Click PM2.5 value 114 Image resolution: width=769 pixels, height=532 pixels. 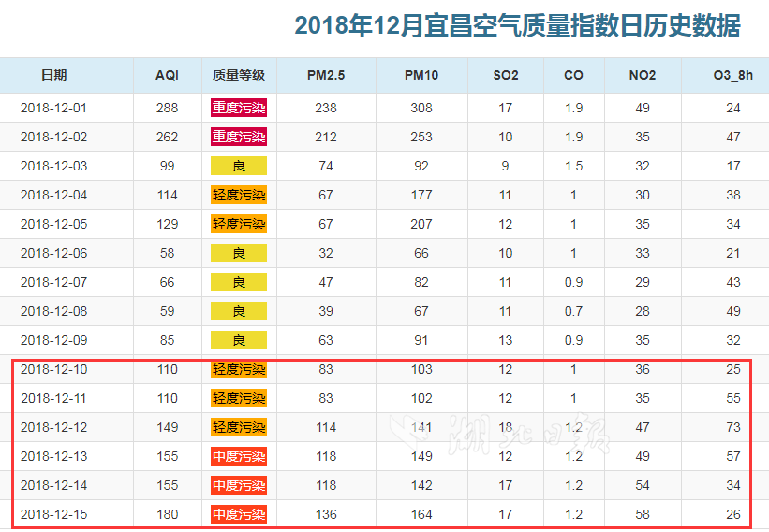pos(326,427)
